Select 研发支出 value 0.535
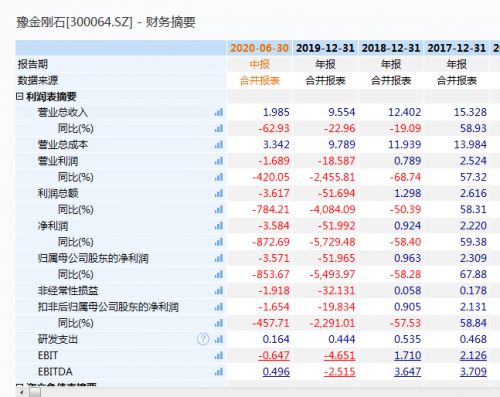Image resolution: width=500 pixels, height=397 pixels. pos(407,339)
